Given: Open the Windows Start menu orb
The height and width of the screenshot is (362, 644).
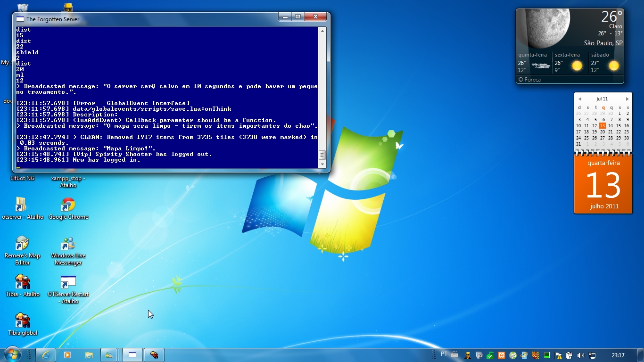Looking at the screenshot, I should click(x=12, y=354).
